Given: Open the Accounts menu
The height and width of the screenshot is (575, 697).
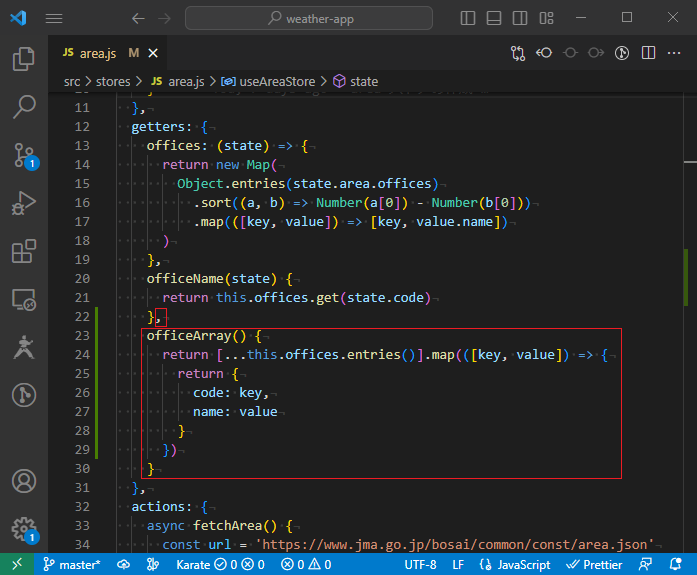Looking at the screenshot, I should [x=24, y=481].
